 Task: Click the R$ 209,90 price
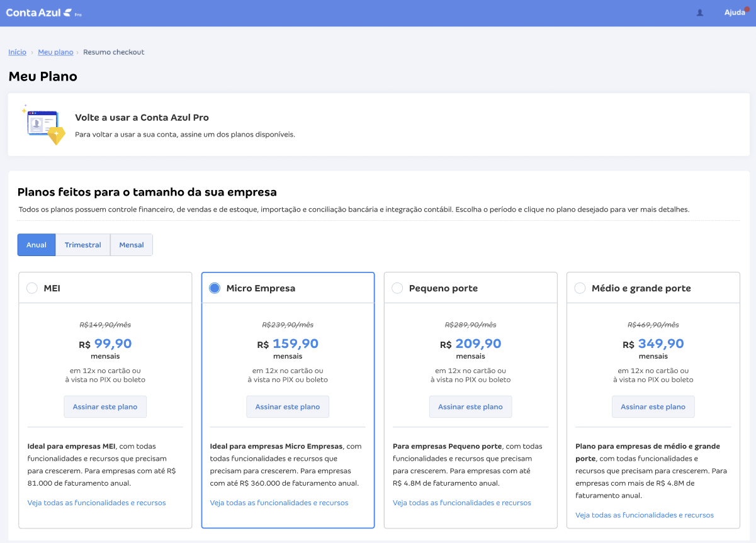[x=471, y=344]
